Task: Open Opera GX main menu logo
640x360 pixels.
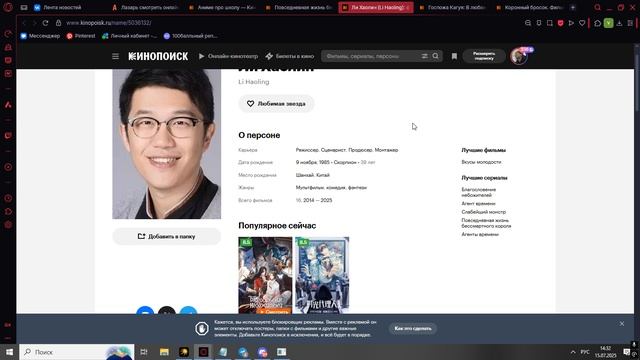Action: point(8,7)
